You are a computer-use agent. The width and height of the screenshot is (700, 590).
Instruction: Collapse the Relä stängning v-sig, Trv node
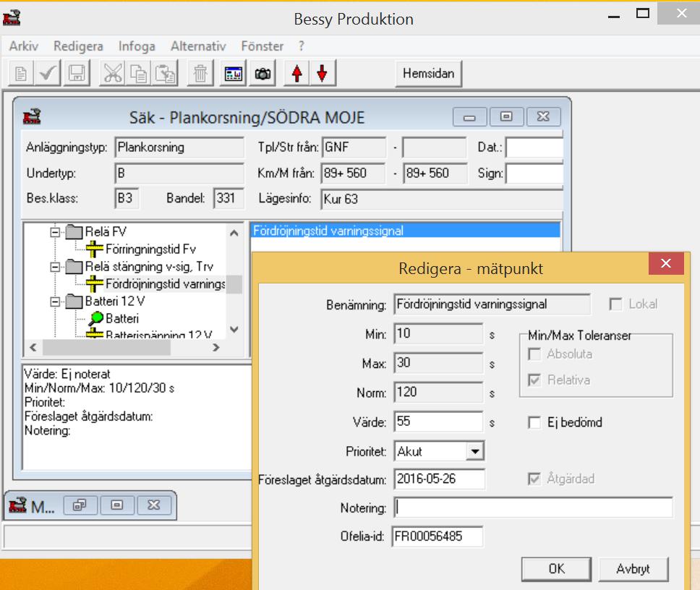click(x=55, y=267)
